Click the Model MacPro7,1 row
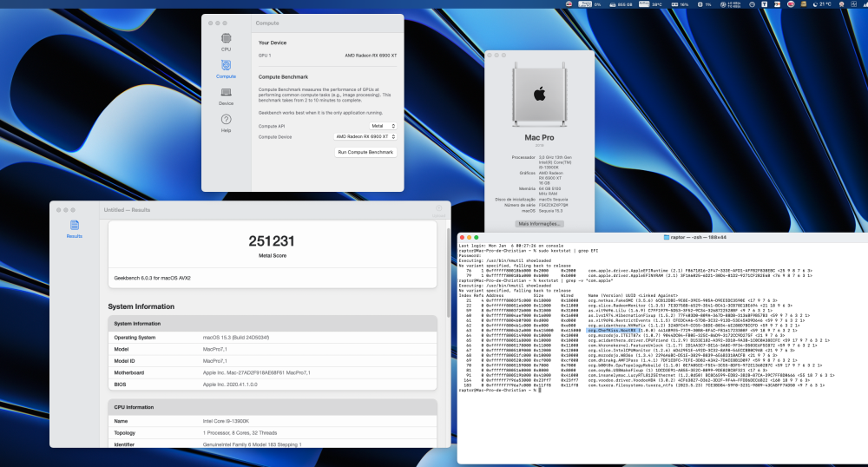 273,349
